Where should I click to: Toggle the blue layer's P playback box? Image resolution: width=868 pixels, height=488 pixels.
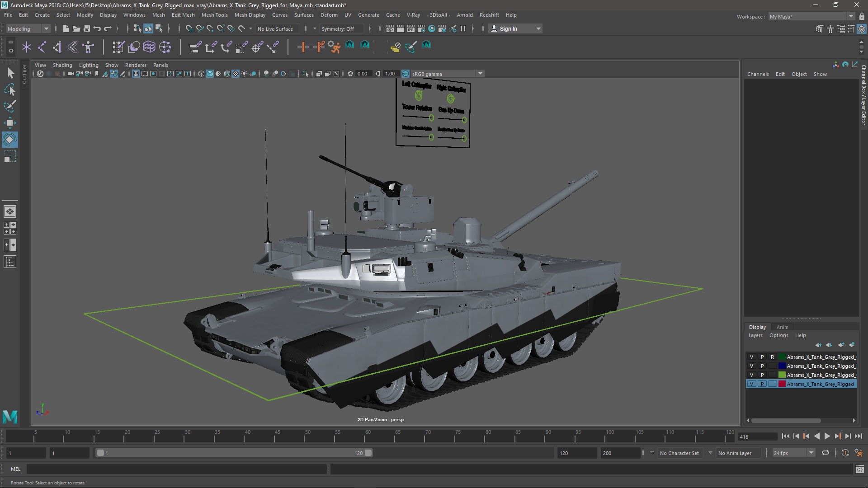762,366
